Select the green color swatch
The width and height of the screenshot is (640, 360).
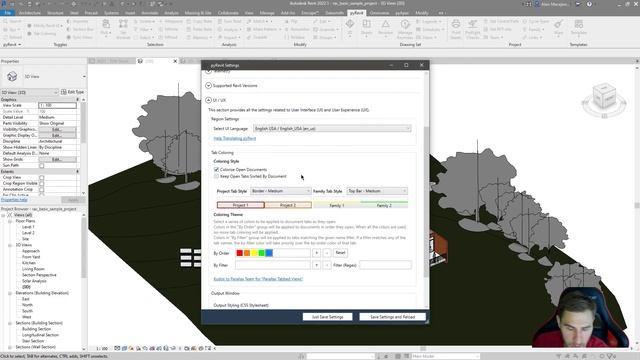click(262, 253)
